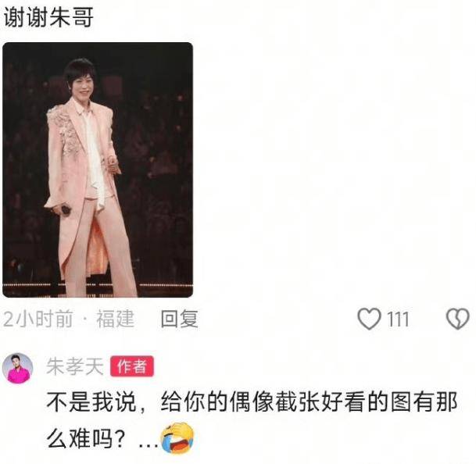Tap the 2小时前 timestamp
This screenshot has width=476, height=464.
tap(38, 319)
